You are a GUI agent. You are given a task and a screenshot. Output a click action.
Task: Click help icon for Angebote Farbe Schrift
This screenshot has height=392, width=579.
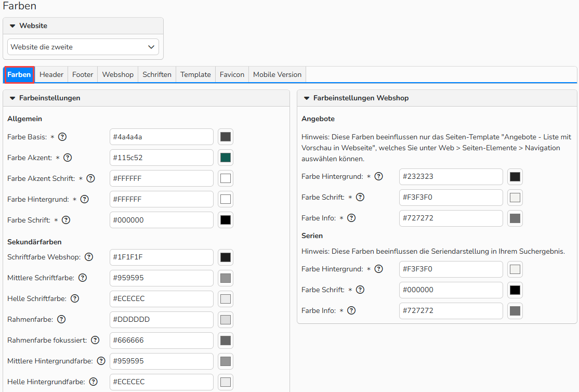click(360, 197)
